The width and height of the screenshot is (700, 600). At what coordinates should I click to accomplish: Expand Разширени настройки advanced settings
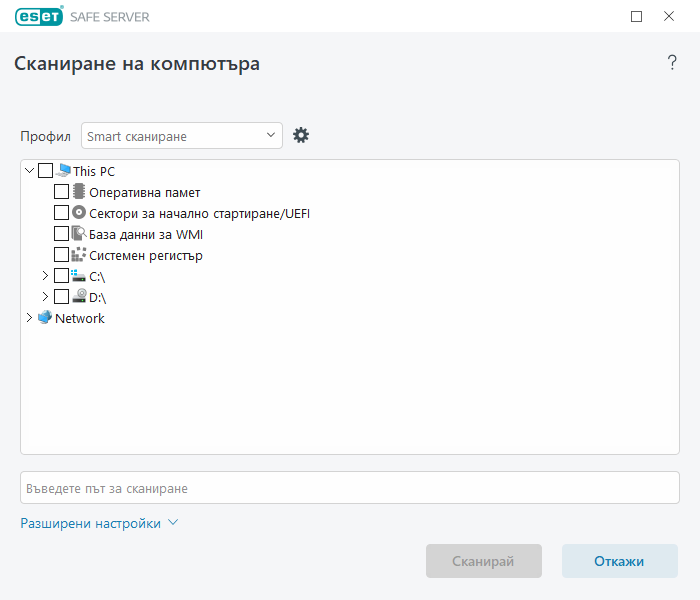98,523
